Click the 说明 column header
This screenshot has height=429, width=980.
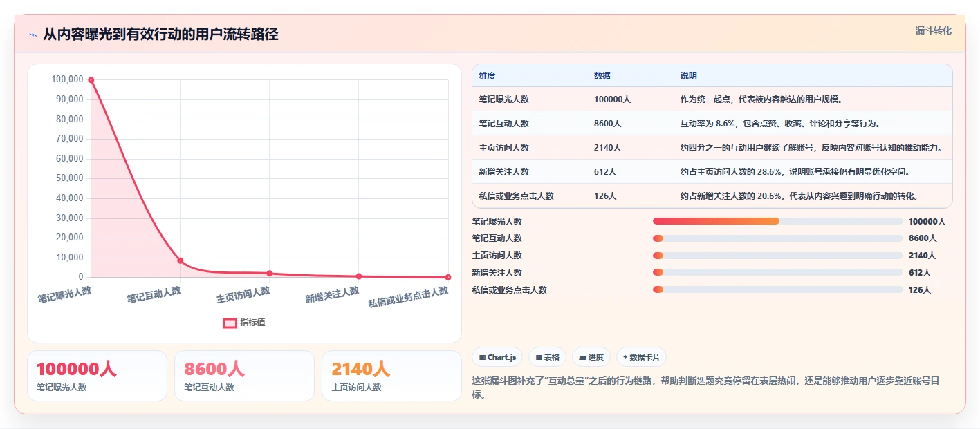689,76
